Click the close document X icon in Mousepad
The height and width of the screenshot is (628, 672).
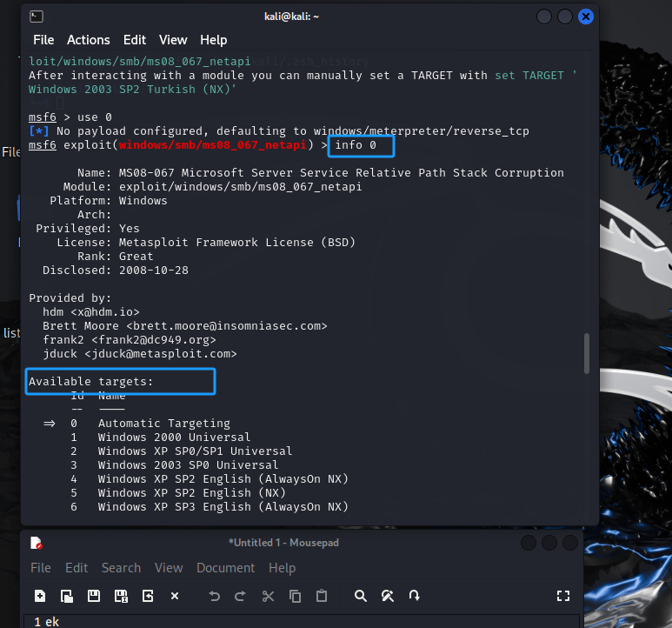click(175, 596)
